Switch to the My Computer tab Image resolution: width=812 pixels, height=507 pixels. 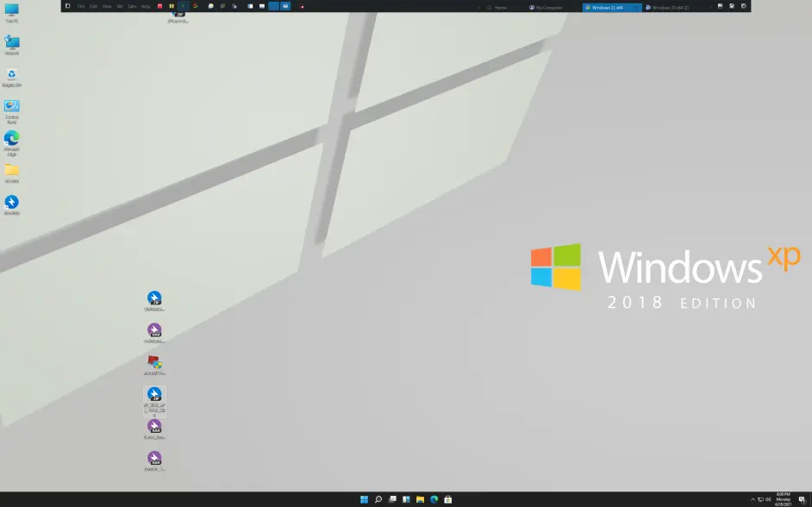[x=547, y=7]
